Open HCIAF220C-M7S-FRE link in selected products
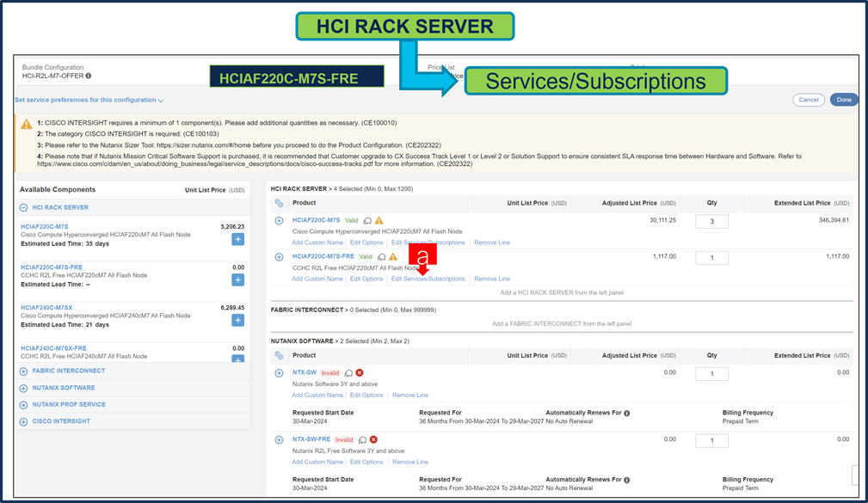The image size is (868, 503). click(323, 257)
